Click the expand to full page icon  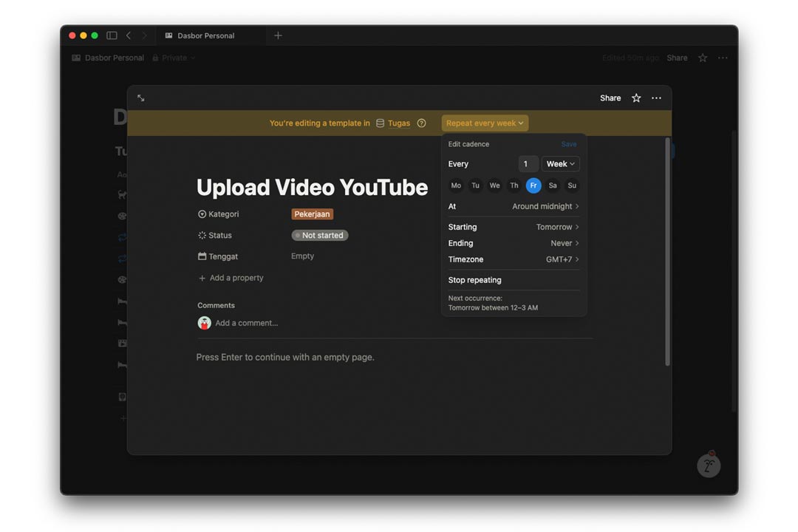point(140,98)
